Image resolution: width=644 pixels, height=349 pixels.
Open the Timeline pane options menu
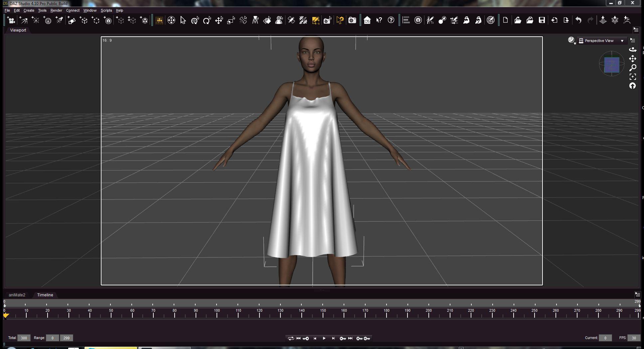637,294
